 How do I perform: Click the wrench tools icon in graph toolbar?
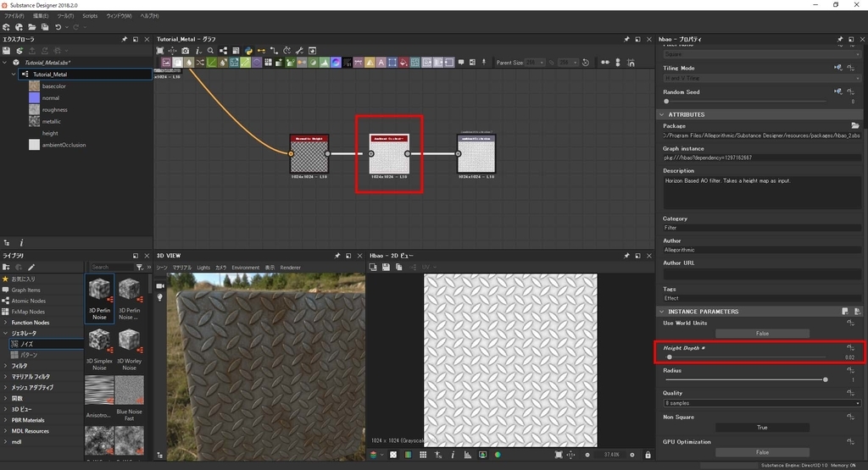(299, 51)
